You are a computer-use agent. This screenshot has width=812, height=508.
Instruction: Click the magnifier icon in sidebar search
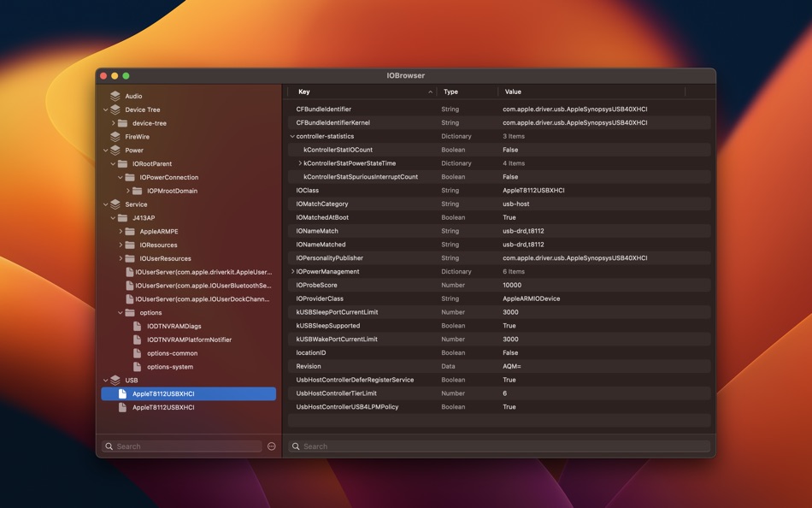point(109,446)
